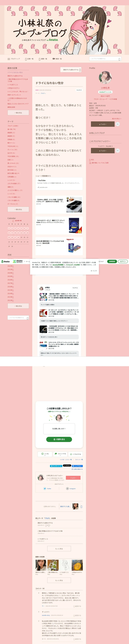The height and width of the screenshot is (644, 129).
Task: Click 応援を送る green button
Action: [x=59, y=439]
